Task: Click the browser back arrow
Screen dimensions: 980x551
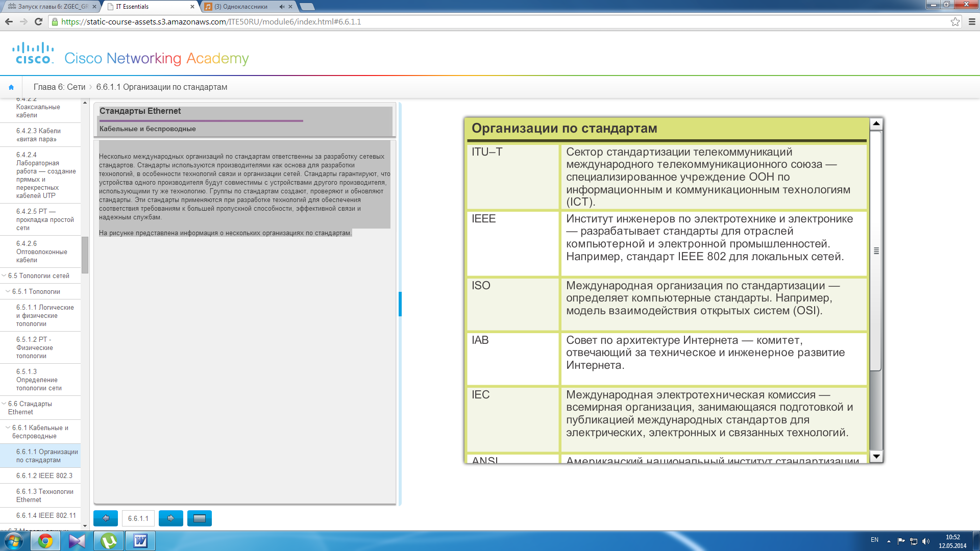Action: pos(9,21)
